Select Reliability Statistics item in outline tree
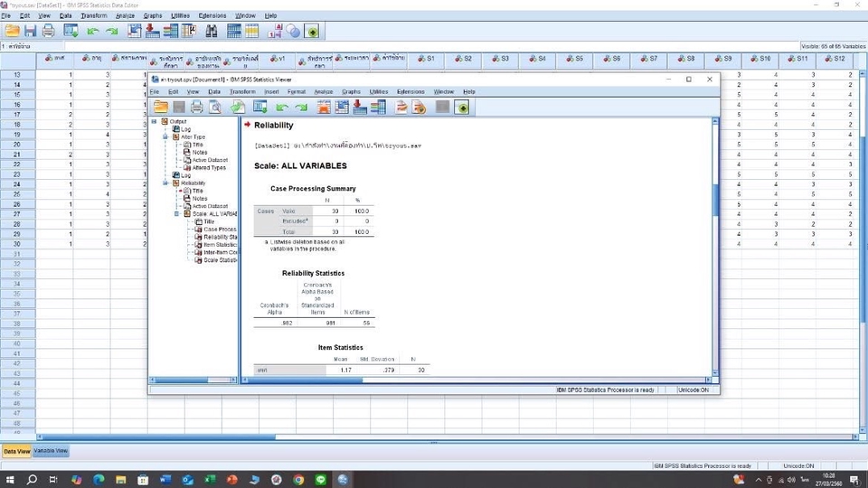This screenshot has width=868, height=488. [x=220, y=237]
